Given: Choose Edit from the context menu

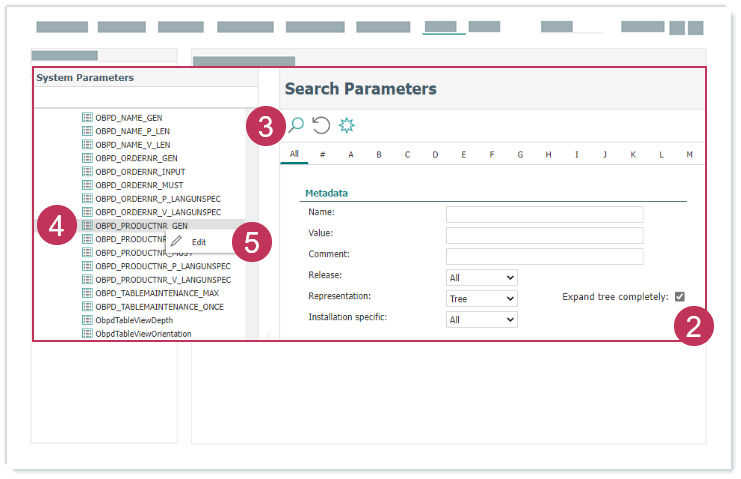Looking at the screenshot, I should click(x=199, y=242).
